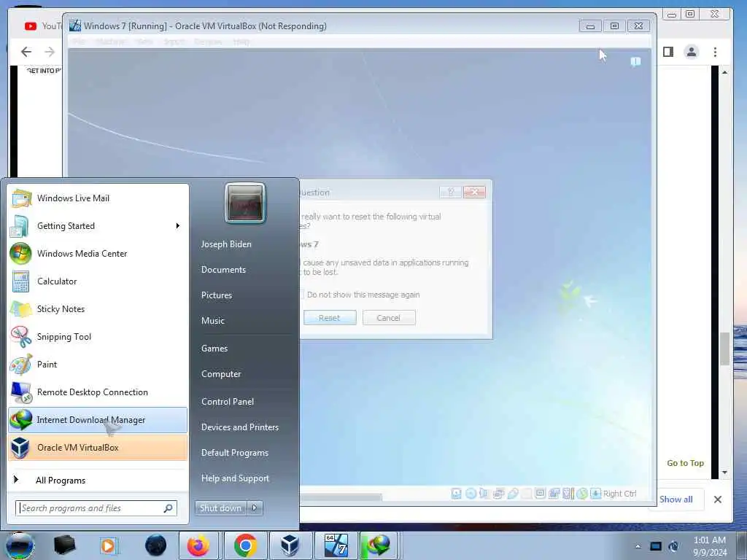Close the Chrome downloads bar

pos(718,499)
